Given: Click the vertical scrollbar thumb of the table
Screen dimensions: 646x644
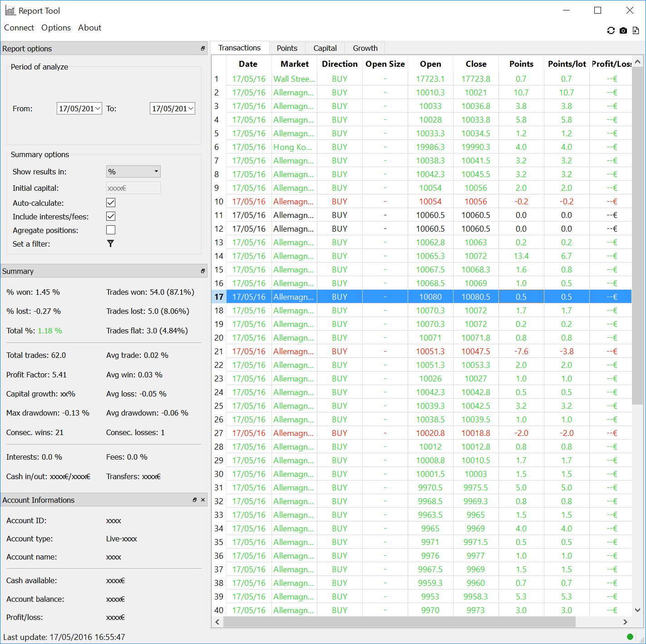Looking at the screenshot, I should [637, 236].
